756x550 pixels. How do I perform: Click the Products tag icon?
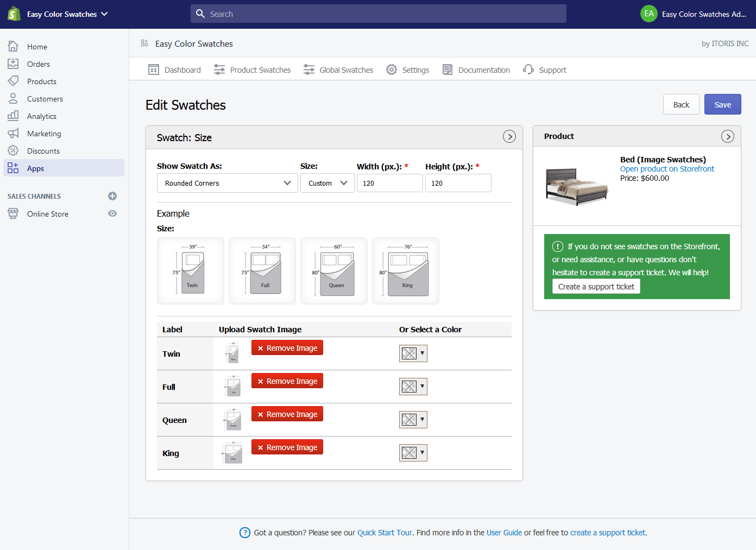coord(13,81)
